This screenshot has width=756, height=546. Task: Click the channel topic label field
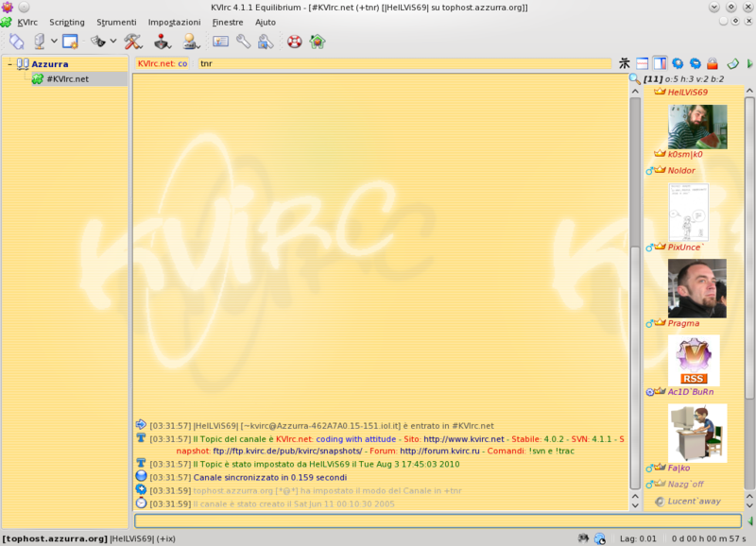[163, 63]
